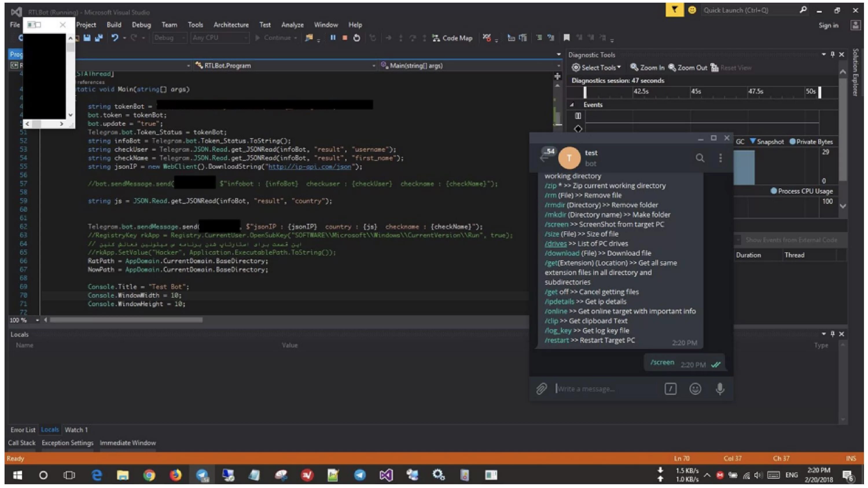Search in the Telegram test chat
The width and height of the screenshot is (868, 488).
[700, 158]
